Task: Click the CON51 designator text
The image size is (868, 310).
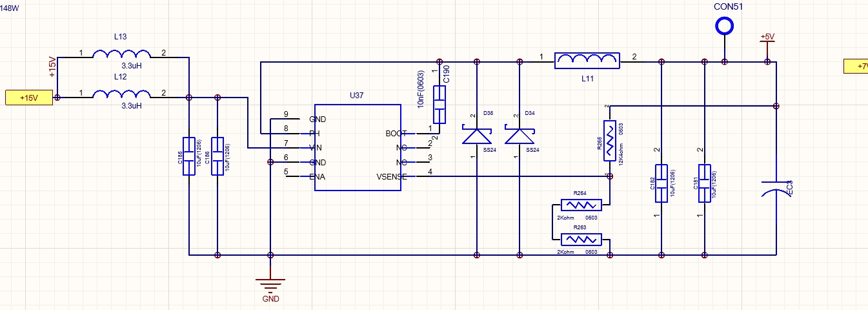Action: 728,7
